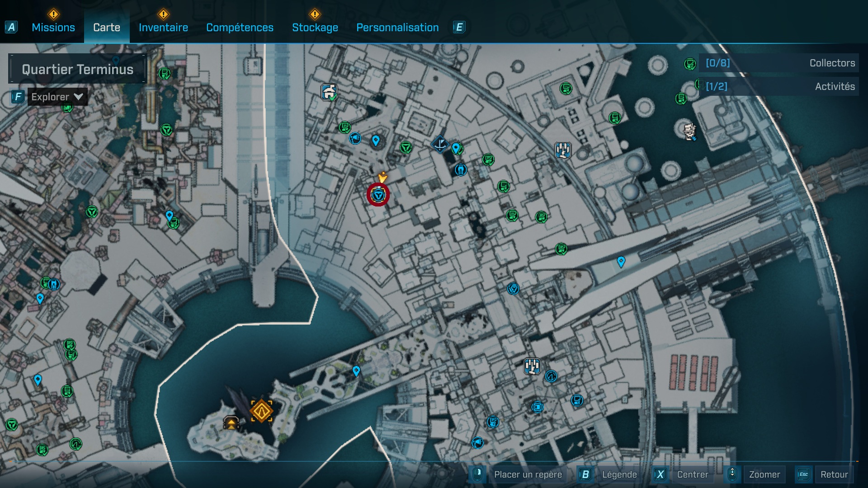Select the Activités 1/2 tracker row
868x488 pixels.
click(778, 86)
